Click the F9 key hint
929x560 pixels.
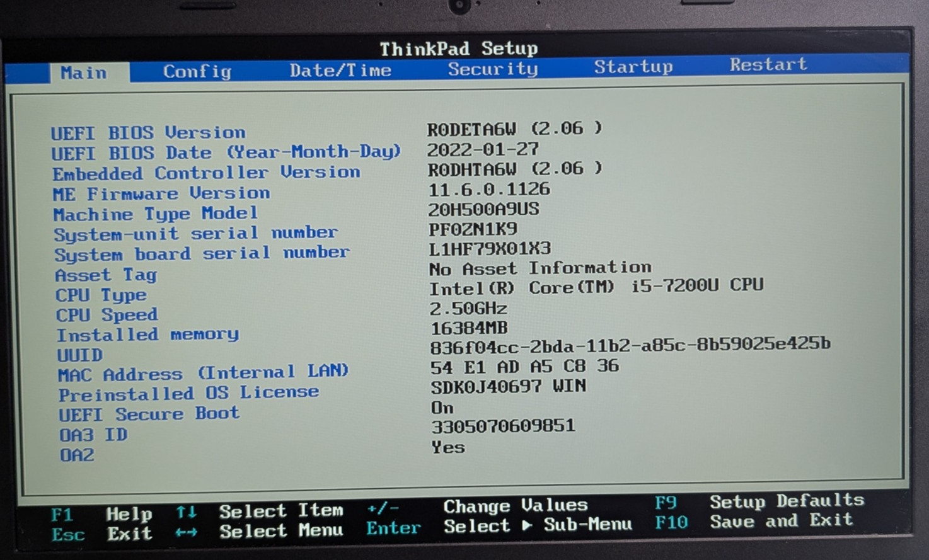[x=666, y=503]
